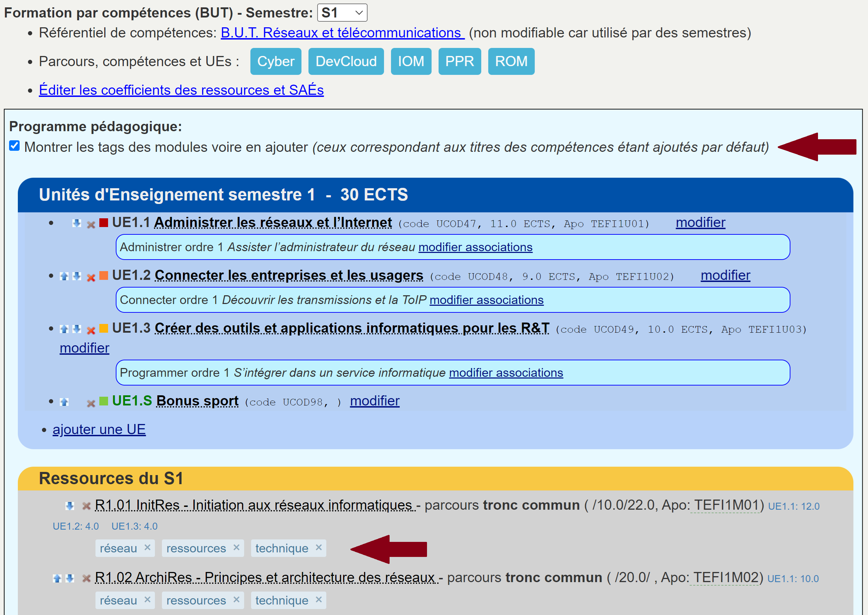This screenshot has height=615, width=868.
Task: Select the PPR parcours
Action: point(460,61)
